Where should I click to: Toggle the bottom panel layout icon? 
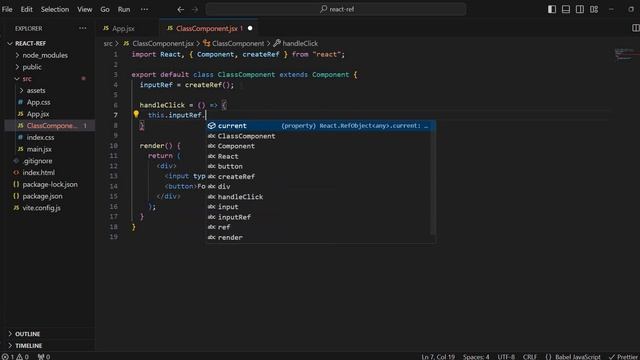pos(566,9)
